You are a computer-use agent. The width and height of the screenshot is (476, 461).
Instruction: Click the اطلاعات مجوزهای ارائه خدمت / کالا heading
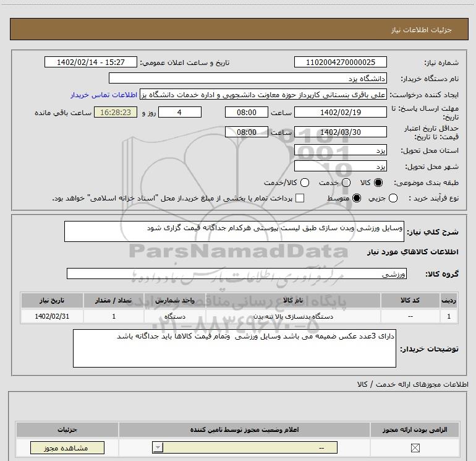pyautogui.click(x=413, y=384)
